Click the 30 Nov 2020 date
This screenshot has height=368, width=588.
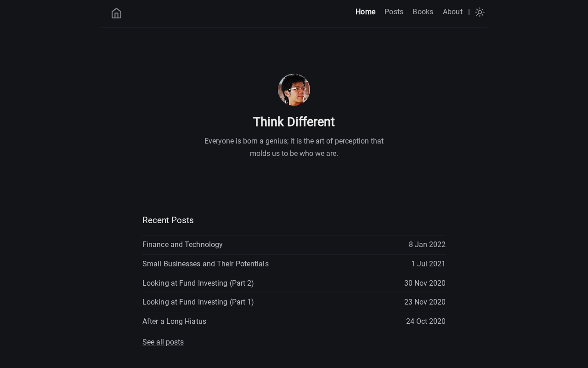tap(424, 283)
